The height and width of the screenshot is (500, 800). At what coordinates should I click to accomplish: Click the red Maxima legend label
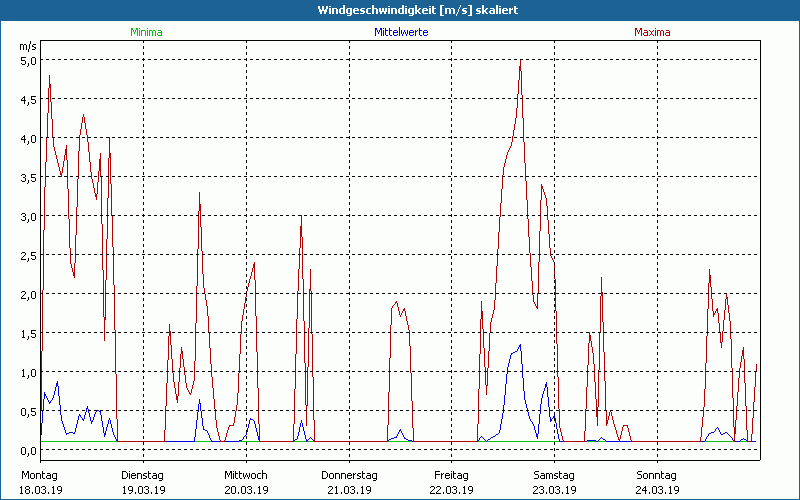coord(652,32)
